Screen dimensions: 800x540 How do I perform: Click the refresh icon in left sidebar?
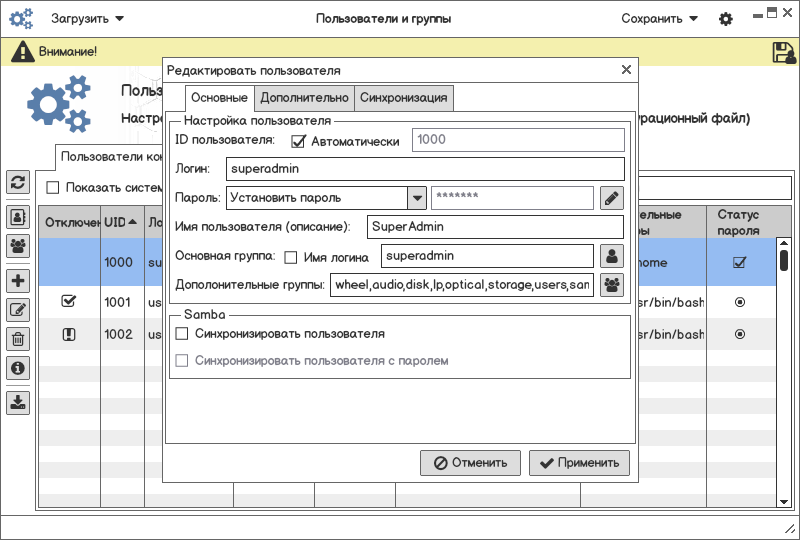[18, 182]
